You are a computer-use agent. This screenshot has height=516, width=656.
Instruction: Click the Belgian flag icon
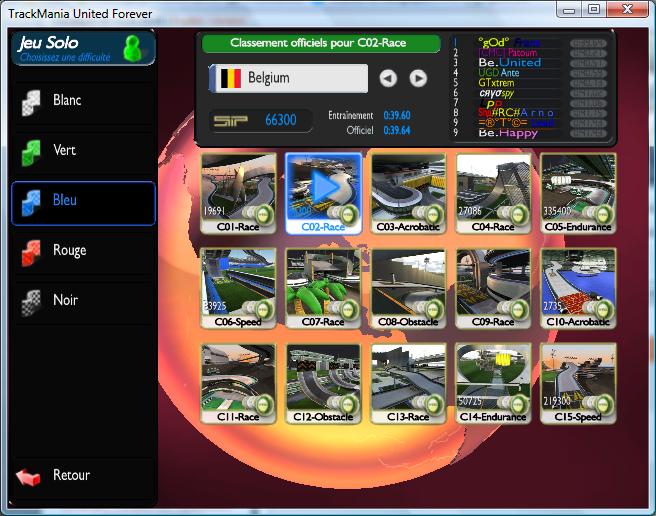pyautogui.click(x=229, y=78)
